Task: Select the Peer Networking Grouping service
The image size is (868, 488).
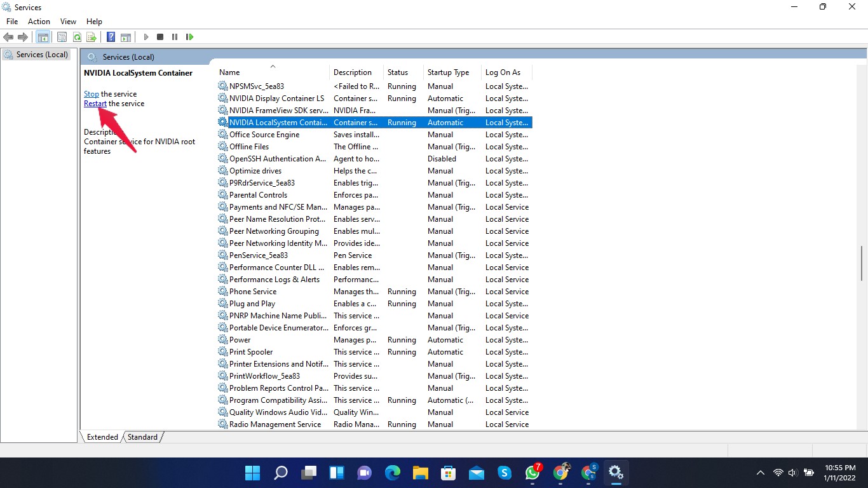Action: pos(375,231)
